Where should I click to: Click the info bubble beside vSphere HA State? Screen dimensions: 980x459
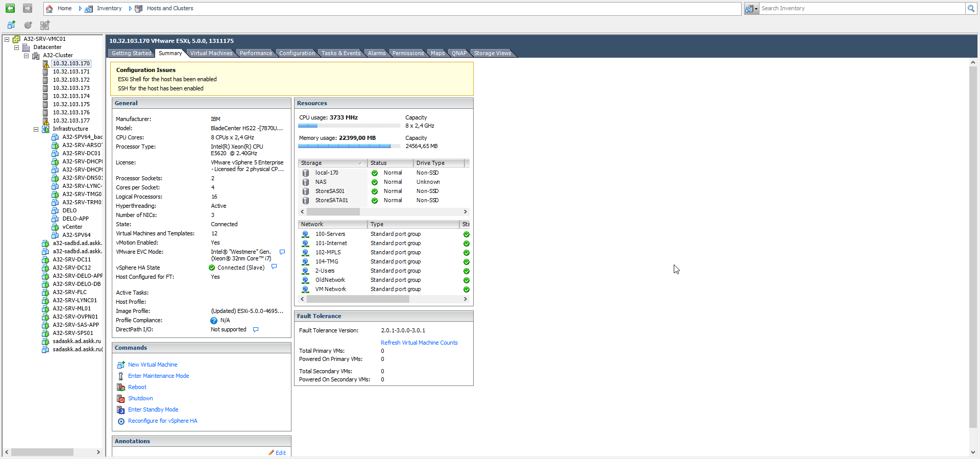[x=274, y=267]
